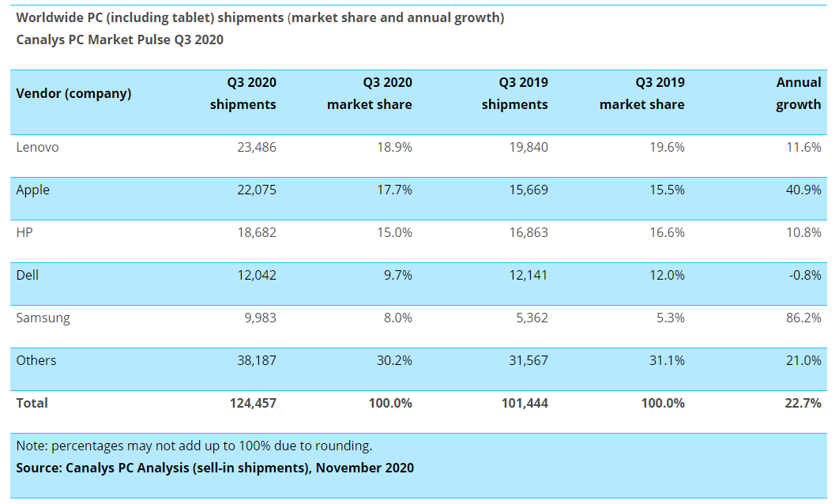839x504 pixels.
Task: Select the Samsung vendor name
Action: [43, 318]
